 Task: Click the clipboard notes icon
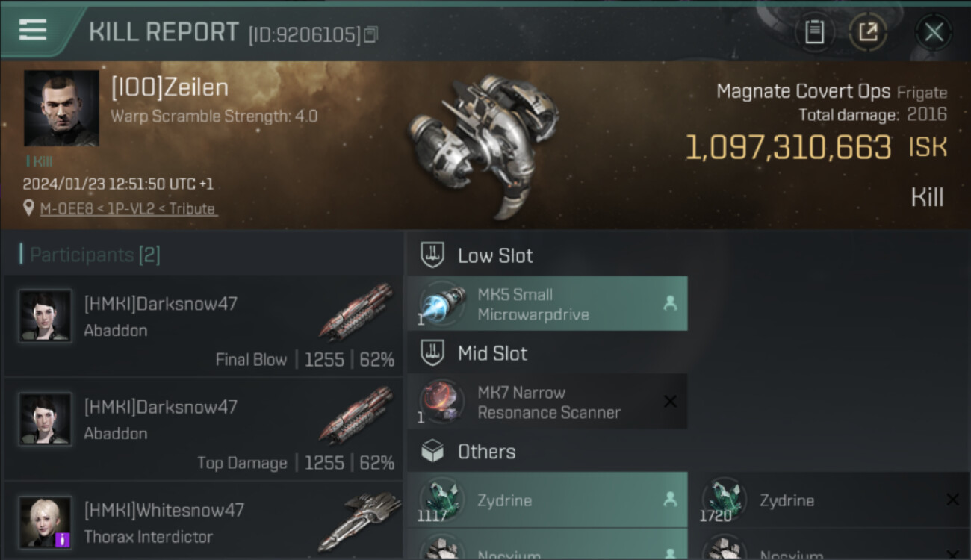coord(814,32)
